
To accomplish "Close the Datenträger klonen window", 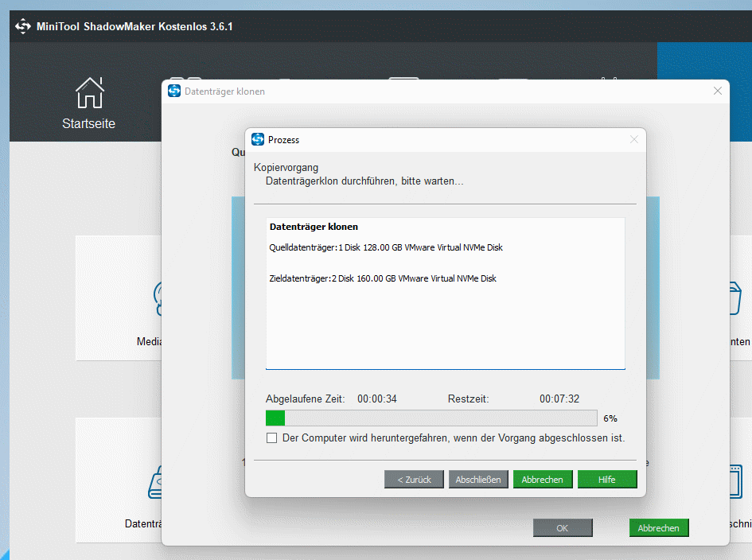I will 718,91.
